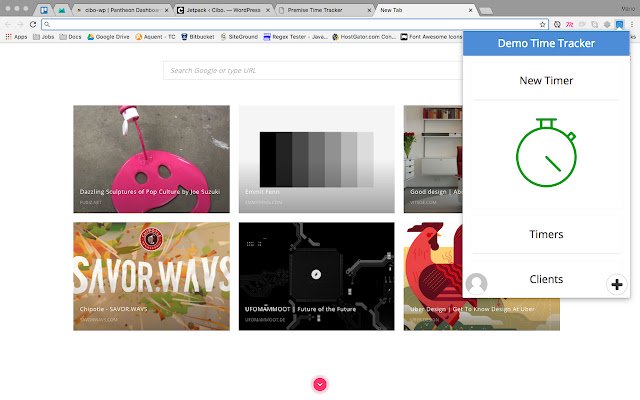Open the Apps bookmark
This screenshot has height=400, width=640.
pyautogui.click(x=16, y=37)
